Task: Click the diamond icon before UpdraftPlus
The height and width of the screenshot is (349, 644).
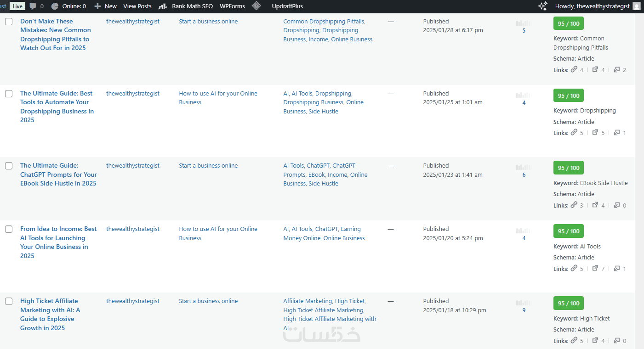Action: 256,6
